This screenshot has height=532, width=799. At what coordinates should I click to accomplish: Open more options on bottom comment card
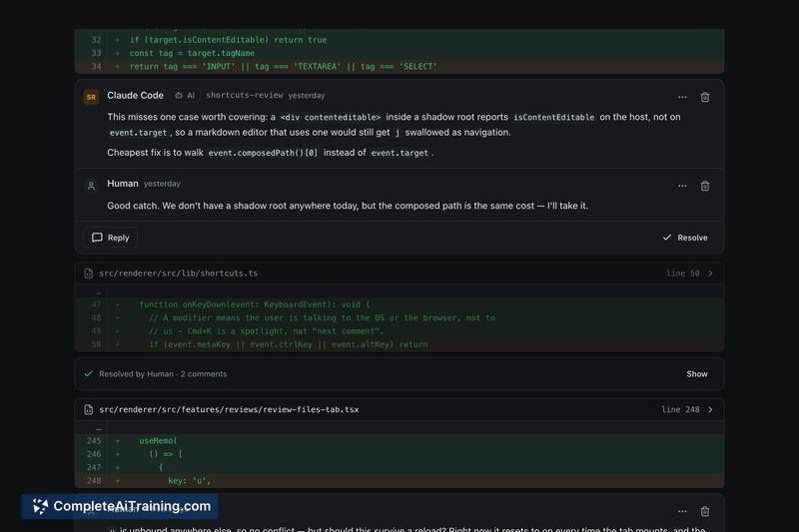click(682, 511)
